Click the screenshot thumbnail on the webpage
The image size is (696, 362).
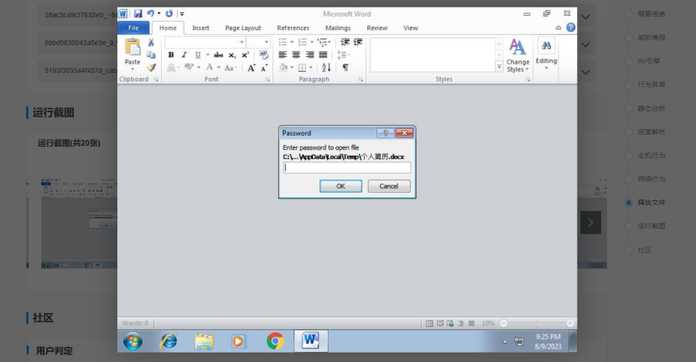point(79,224)
